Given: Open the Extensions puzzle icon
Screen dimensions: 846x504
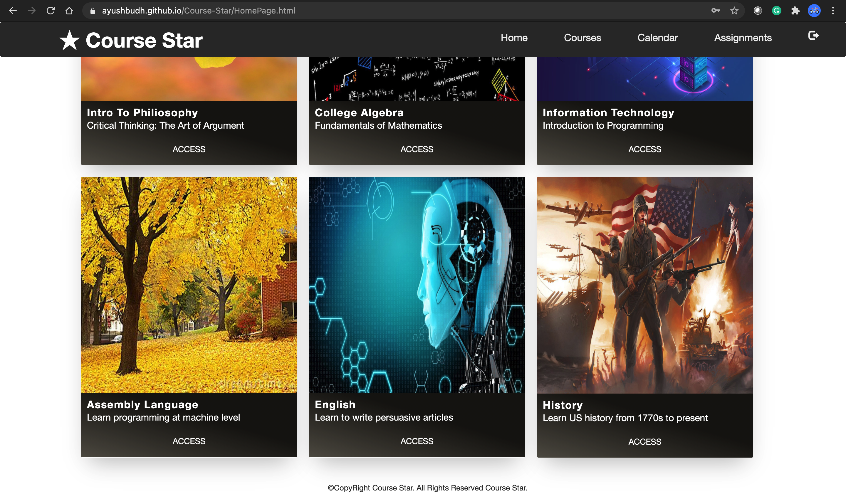Looking at the screenshot, I should tap(795, 11).
